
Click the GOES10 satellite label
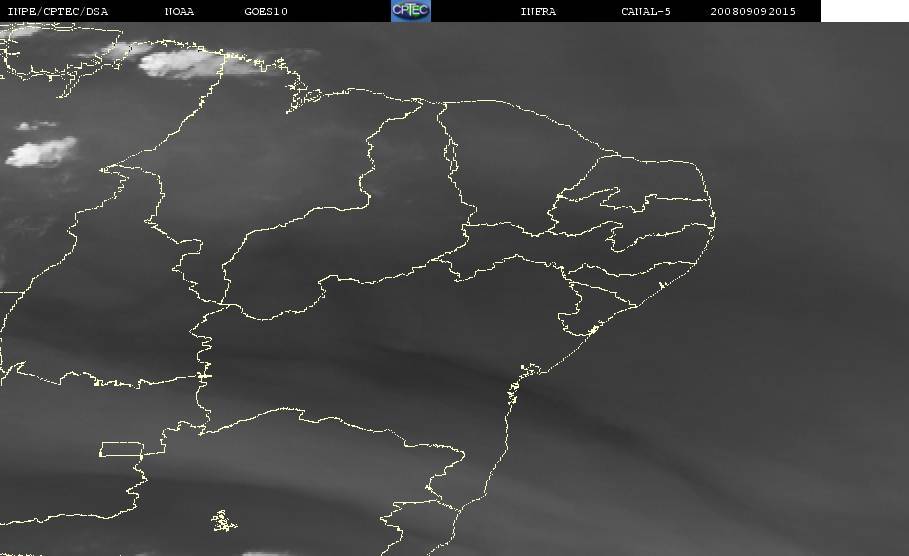266,12
